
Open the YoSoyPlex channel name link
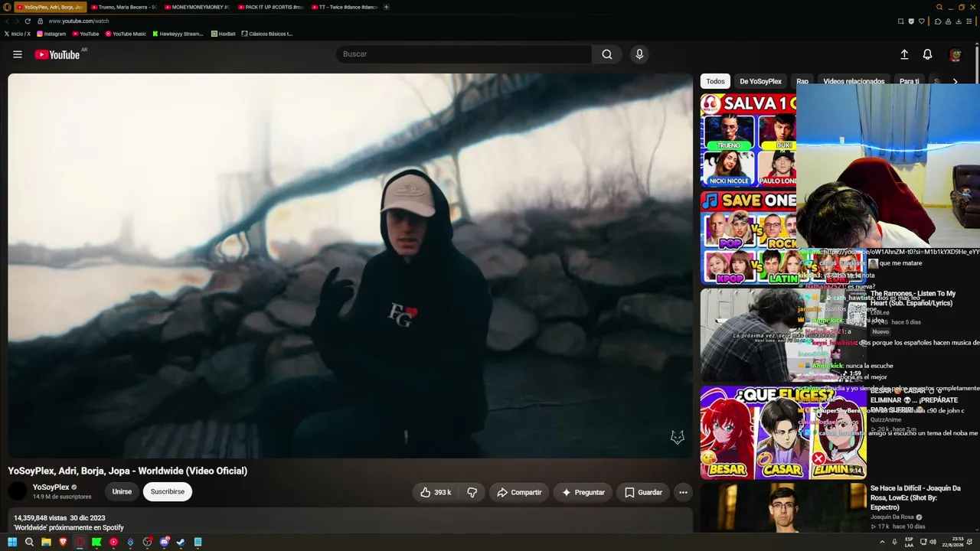[x=51, y=487]
